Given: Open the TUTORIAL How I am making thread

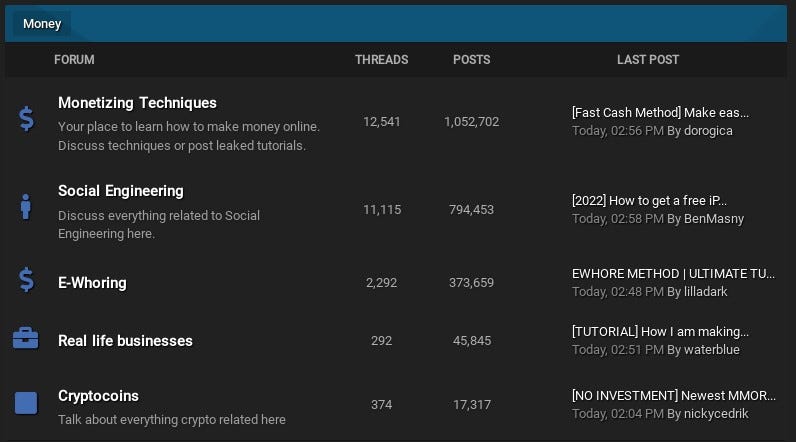Looking at the screenshot, I should pos(660,331).
